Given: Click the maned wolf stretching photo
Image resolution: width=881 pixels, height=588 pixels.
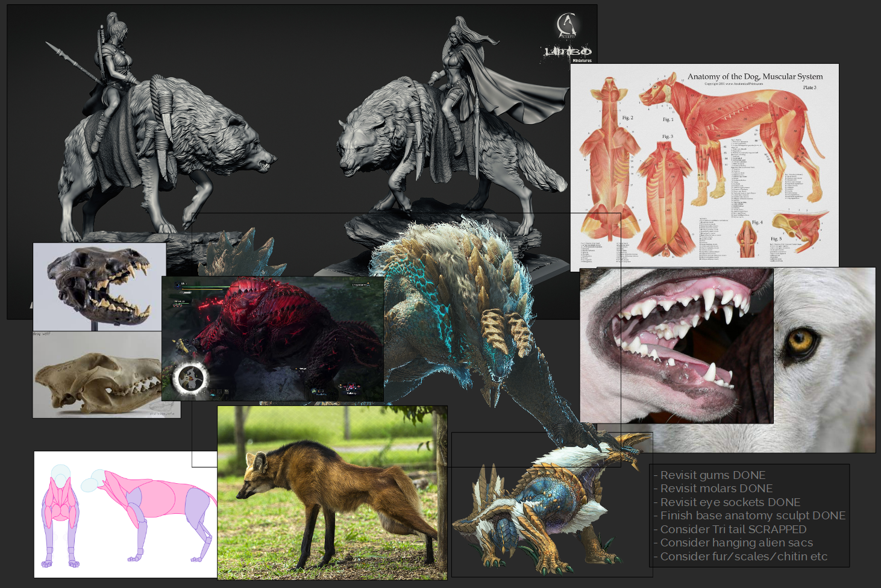Looking at the screenshot, I should coord(332,493).
